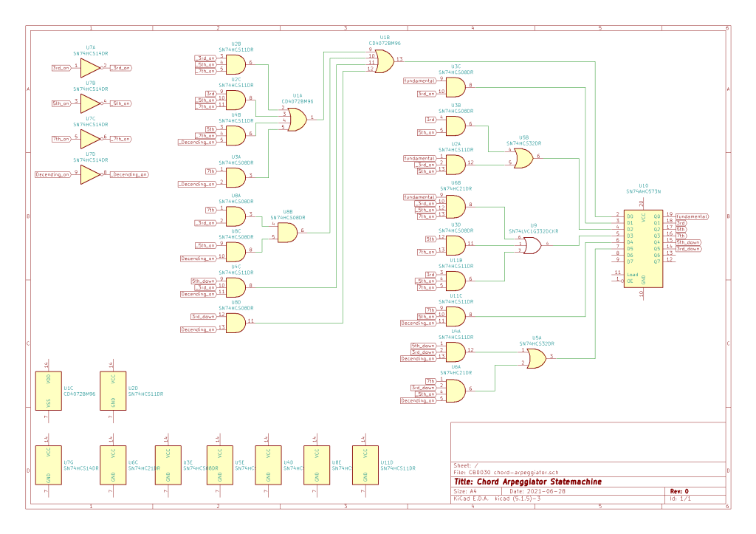Select the 5th_down label on U10 output
Viewport: 756px width, 534px height.
pyautogui.click(x=688, y=242)
